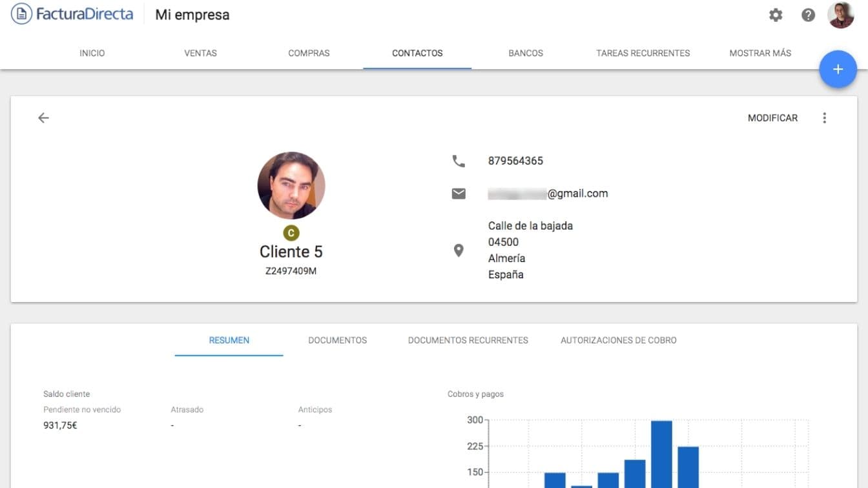This screenshot has height=488, width=868.
Task: Expand the Mostrar más menu
Action: coord(759,53)
